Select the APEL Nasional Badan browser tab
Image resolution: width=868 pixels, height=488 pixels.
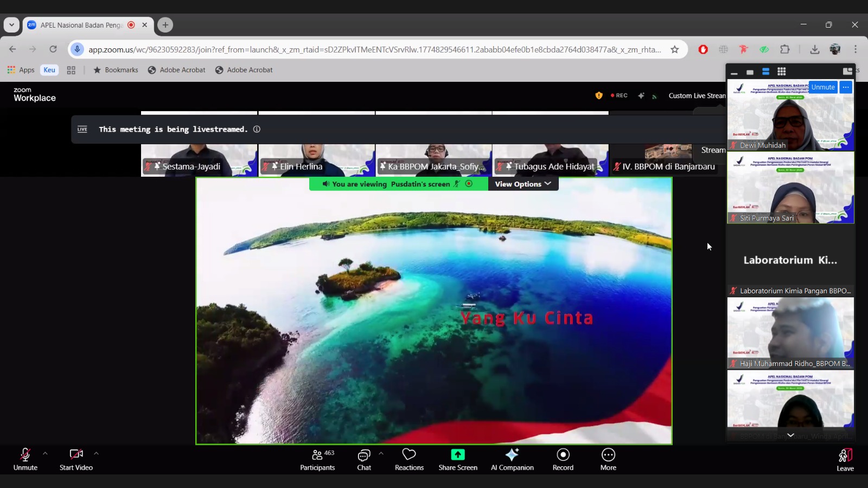coord(81,25)
